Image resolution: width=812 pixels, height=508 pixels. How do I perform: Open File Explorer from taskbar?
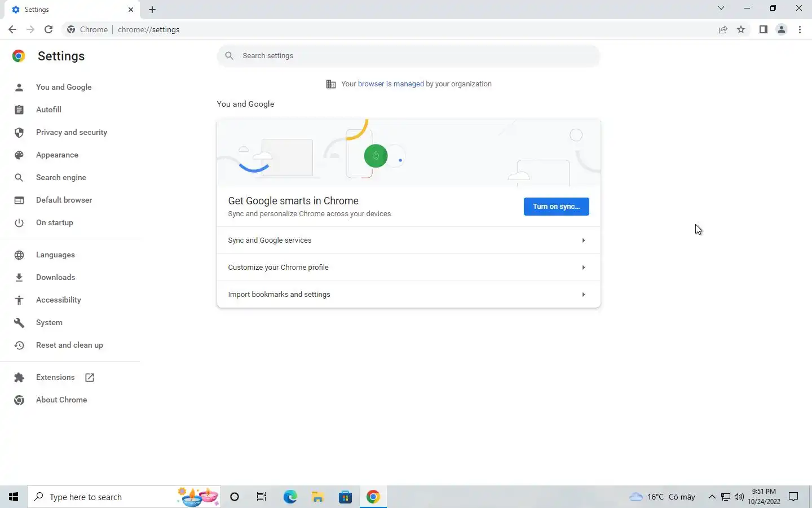pyautogui.click(x=317, y=497)
